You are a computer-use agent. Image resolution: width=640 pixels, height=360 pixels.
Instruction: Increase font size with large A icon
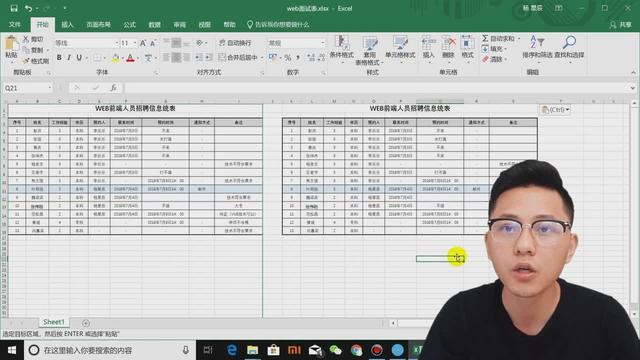pyautogui.click(x=143, y=43)
